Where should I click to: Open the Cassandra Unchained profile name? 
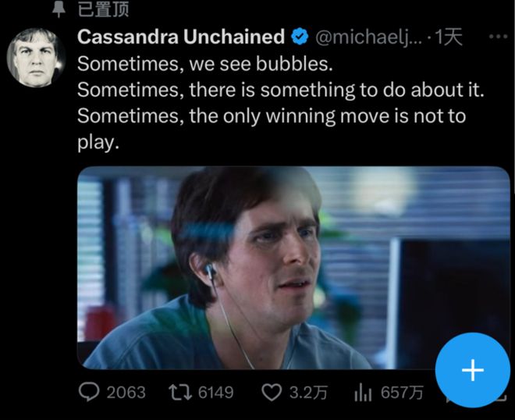181,37
